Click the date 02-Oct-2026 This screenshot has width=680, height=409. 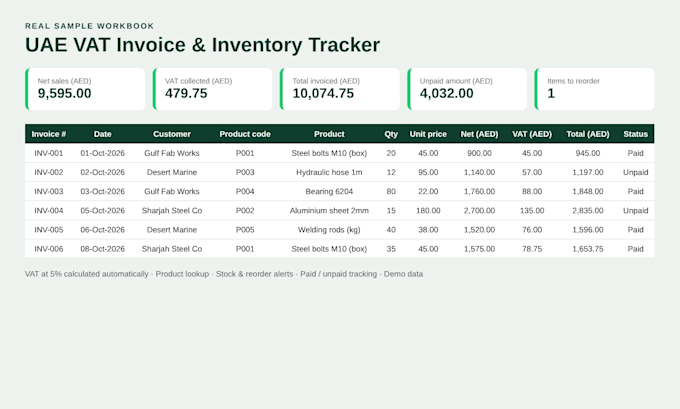click(102, 172)
